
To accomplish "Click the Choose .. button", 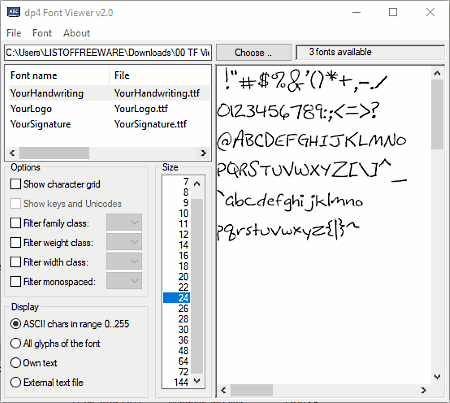I will 254,53.
